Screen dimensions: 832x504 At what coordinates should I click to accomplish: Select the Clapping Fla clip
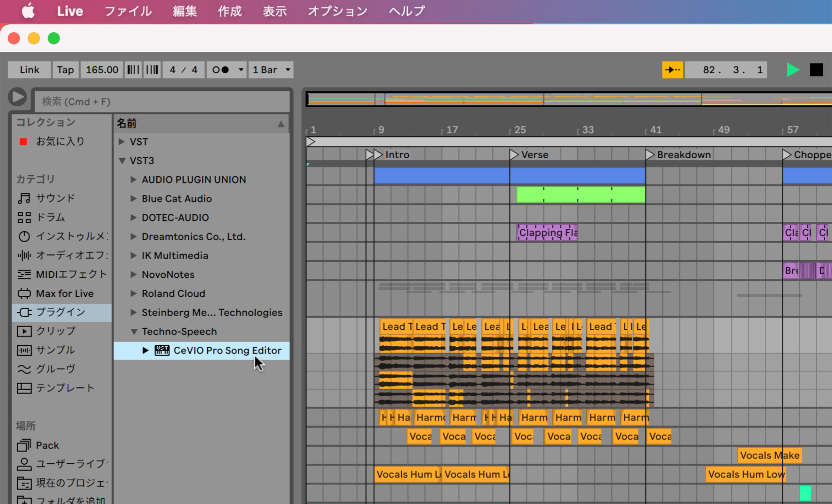pyautogui.click(x=547, y=233)
